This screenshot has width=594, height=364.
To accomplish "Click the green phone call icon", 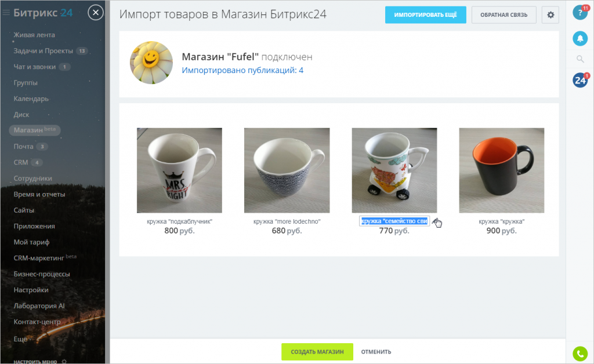I will click(579, 354).
